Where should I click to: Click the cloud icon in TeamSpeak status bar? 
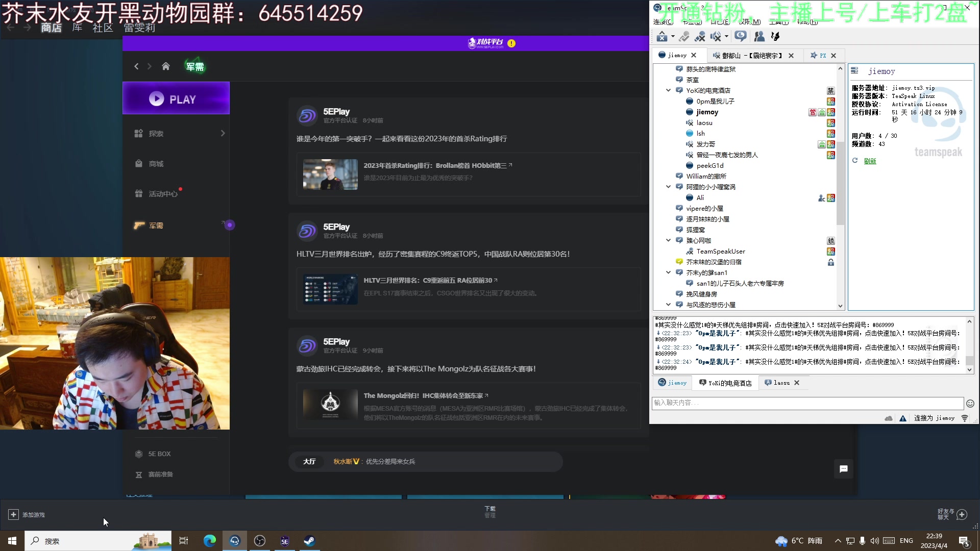pos(889,418)
